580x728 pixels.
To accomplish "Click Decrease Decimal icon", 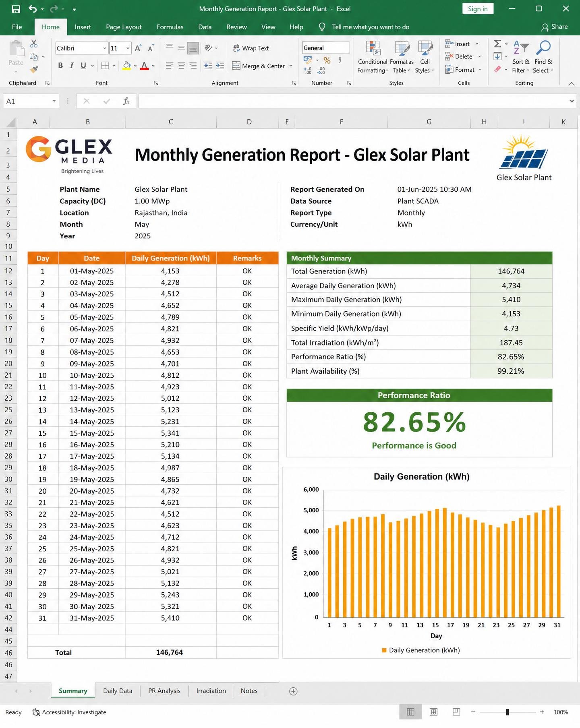I will pos(321,71).
